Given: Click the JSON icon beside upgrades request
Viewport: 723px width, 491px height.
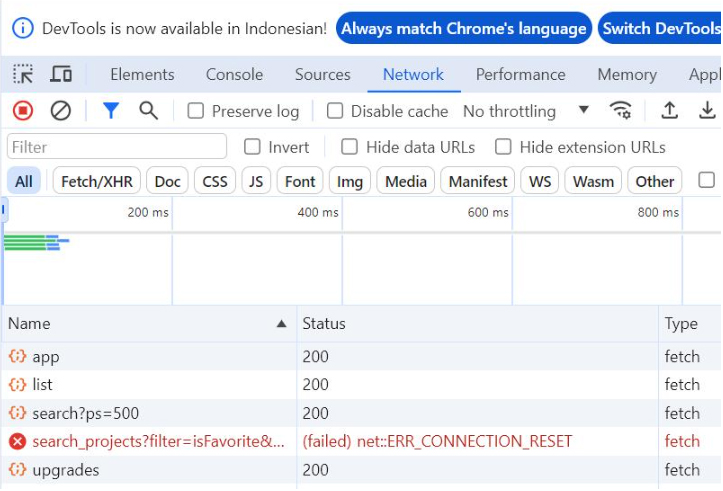Looking at the screenshot, I should [18, 469].
